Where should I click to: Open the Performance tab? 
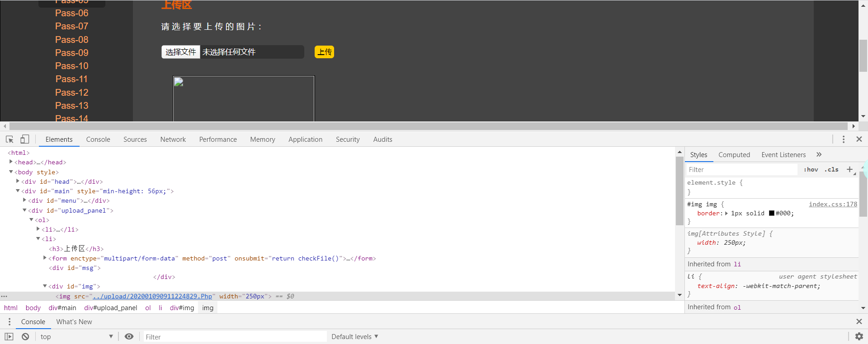[x=218, y=139]
